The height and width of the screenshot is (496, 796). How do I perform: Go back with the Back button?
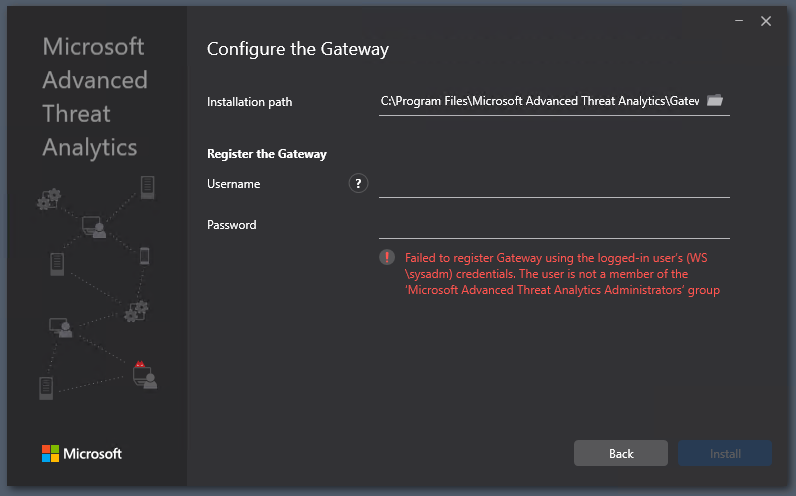(x=621, y=453)
